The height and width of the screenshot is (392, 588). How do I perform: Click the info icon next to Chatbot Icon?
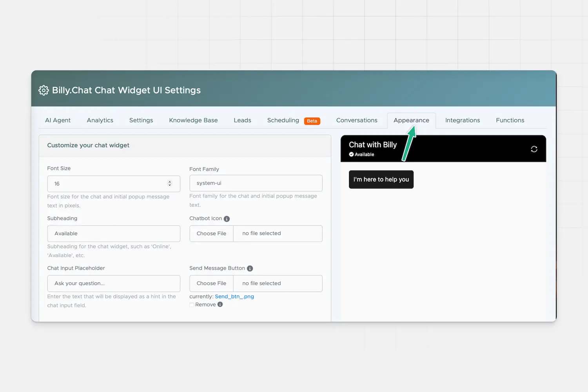pos(227,219)
